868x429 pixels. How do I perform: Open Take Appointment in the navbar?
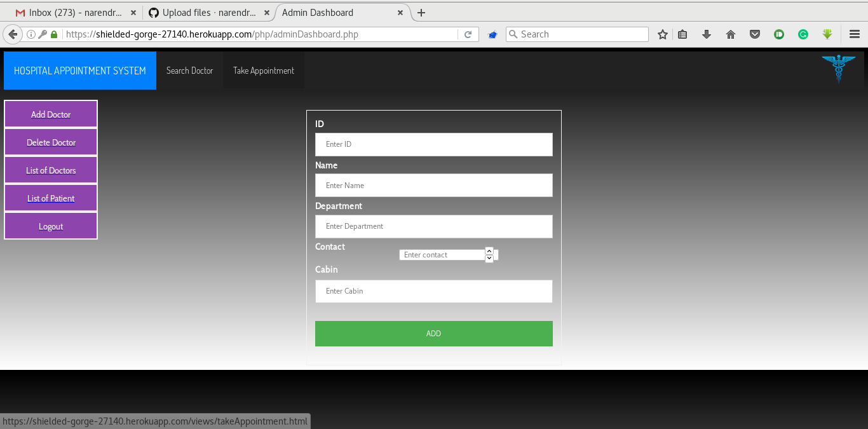pyautogui.click(x=264, y=71)
